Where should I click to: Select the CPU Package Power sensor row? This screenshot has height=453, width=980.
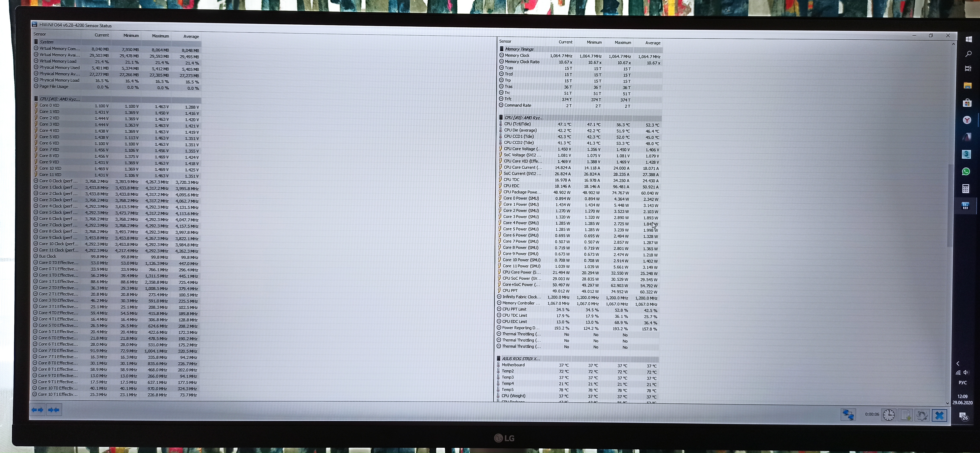point(522,192)
